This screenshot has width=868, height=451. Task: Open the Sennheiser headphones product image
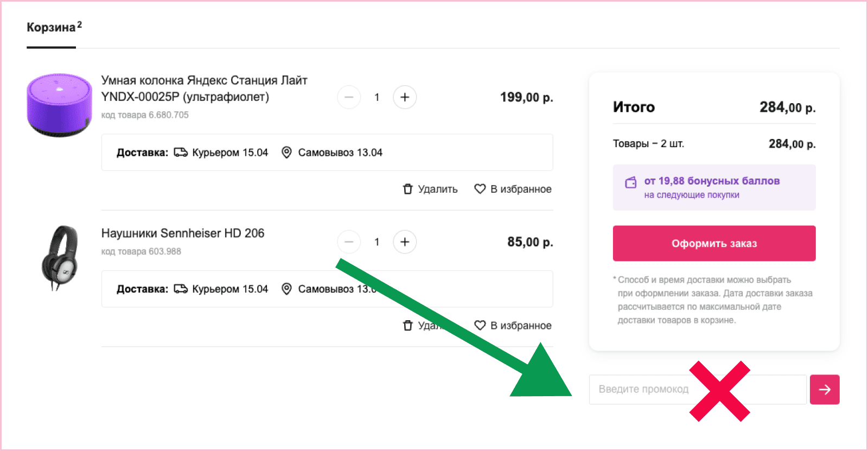(x=60, y=257)
